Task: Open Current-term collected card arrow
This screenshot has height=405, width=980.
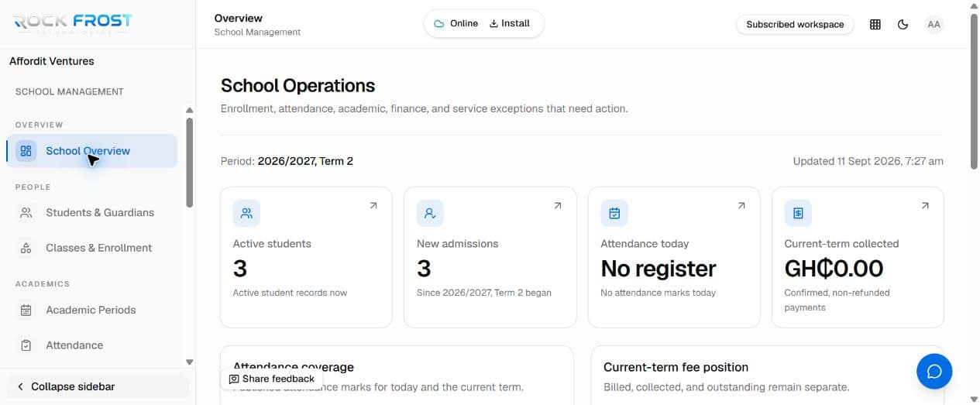Action: point(925,206)
